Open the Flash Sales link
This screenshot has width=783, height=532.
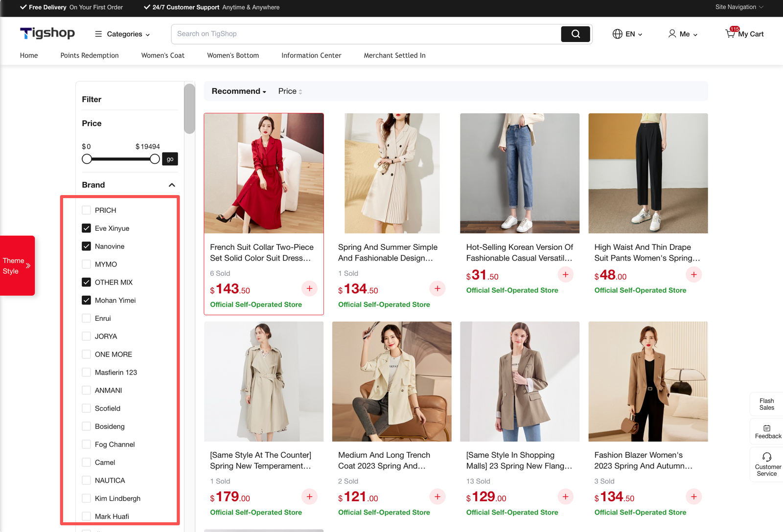[766, 404]
